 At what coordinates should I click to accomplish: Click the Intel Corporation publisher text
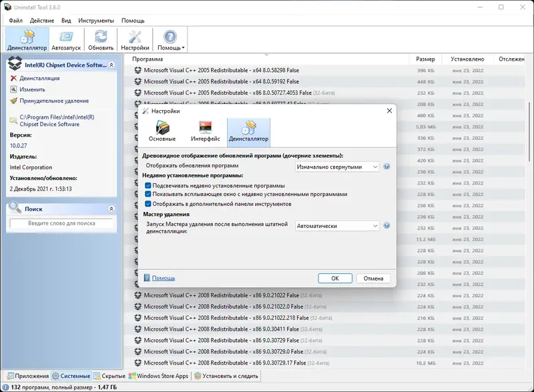(31, 167)
